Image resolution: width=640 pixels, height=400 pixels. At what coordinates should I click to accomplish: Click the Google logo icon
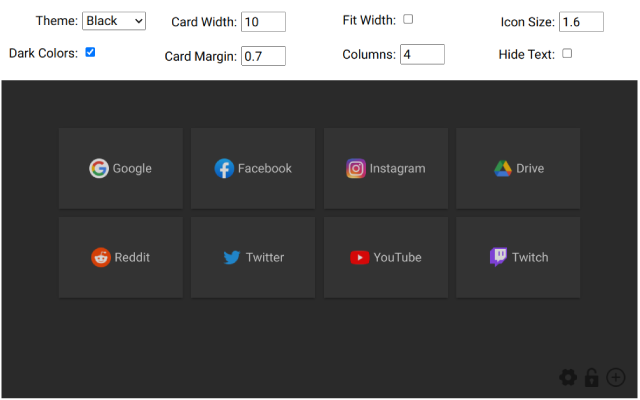(99, 168)
